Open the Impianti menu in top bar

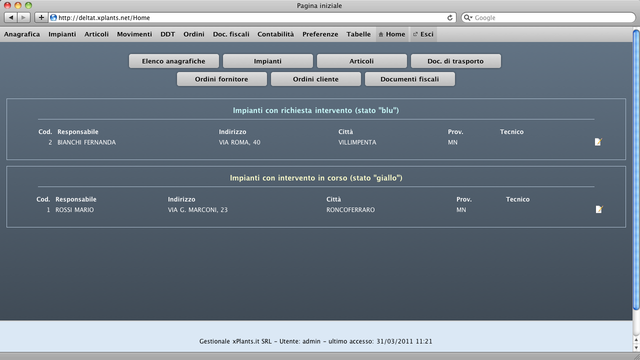[x=62, y=34]
